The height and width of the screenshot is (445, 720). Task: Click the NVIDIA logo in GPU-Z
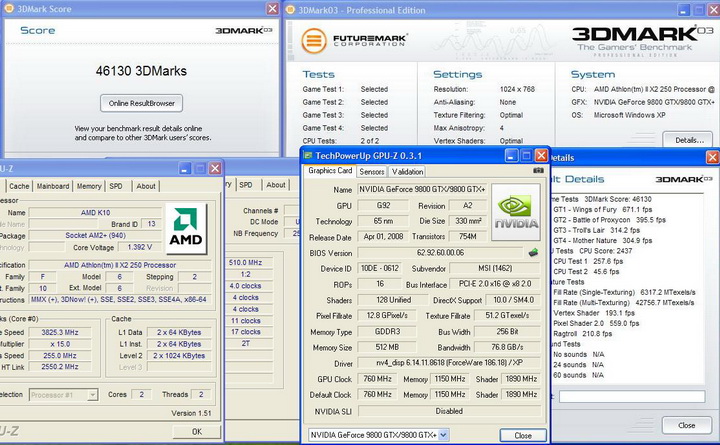pyautogui.click(x=516, y=212)
